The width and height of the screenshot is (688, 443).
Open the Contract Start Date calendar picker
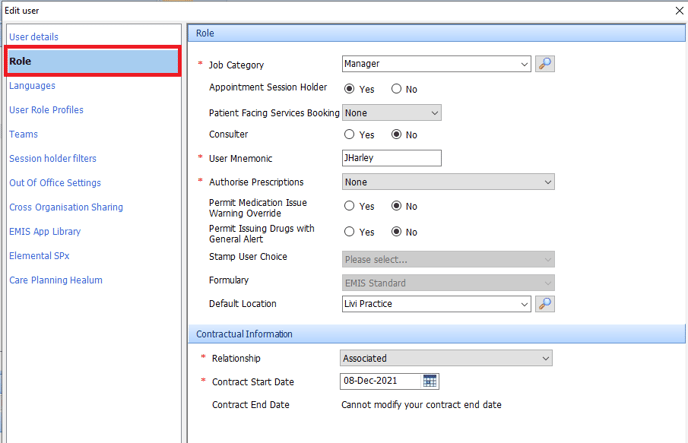click(430, 381)
